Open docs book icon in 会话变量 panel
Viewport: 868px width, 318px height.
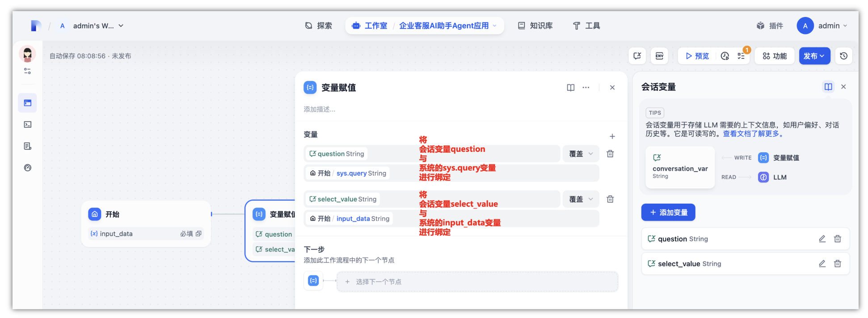[x=828, y=87]
